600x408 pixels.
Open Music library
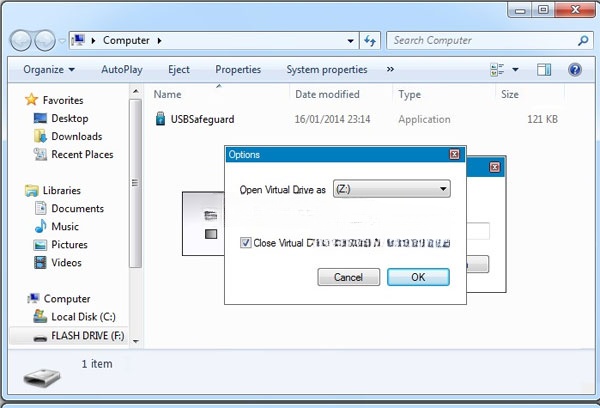tap(65, 226)
